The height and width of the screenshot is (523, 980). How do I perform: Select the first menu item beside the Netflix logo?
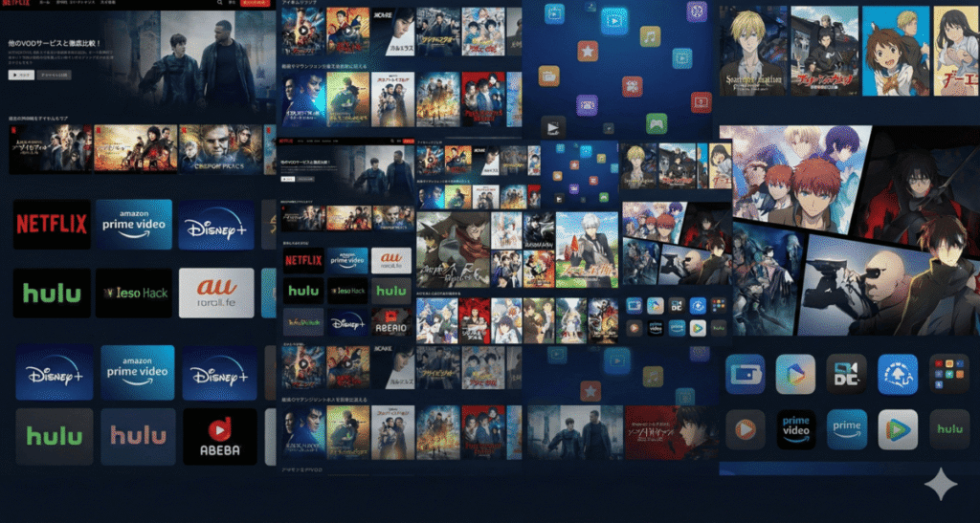click(43, 4)
